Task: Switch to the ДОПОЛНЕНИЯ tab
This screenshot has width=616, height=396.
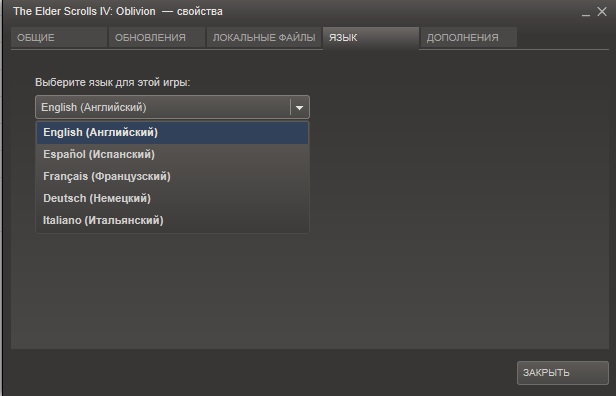Action: (468, 38)
